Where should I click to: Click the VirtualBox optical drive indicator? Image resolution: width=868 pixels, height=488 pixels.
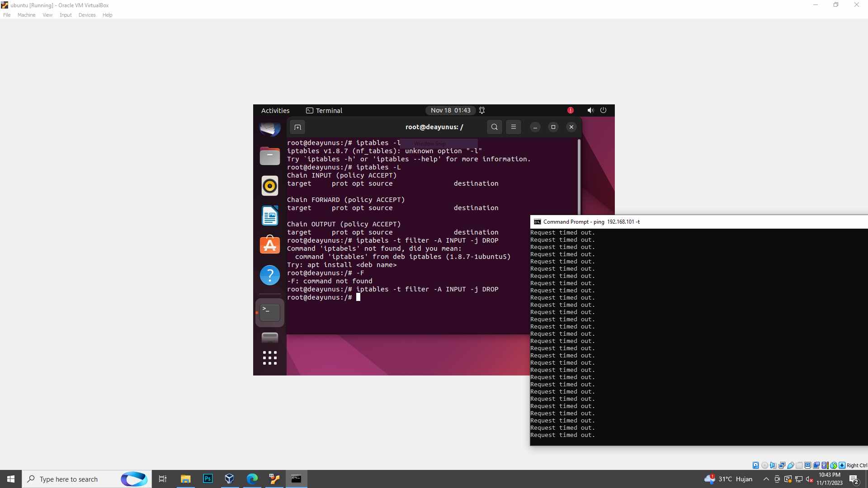tap(764, 465)
